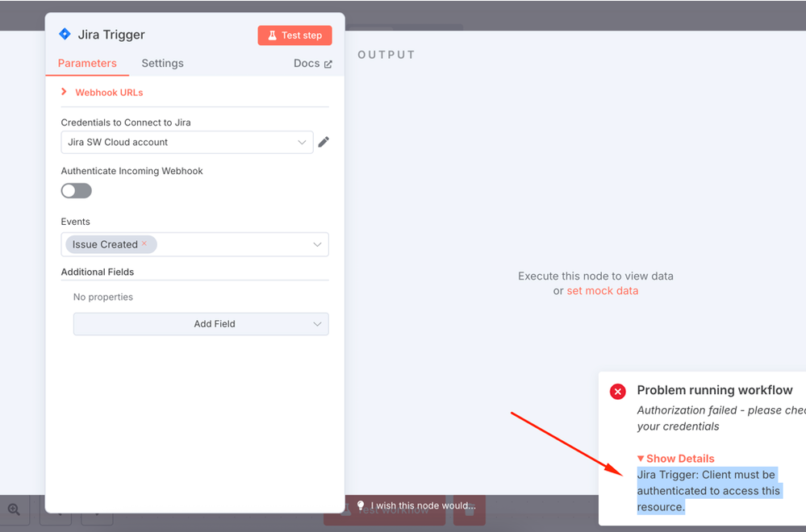Click the zoom in magnifier icon
806x532 pixels.
14,509
